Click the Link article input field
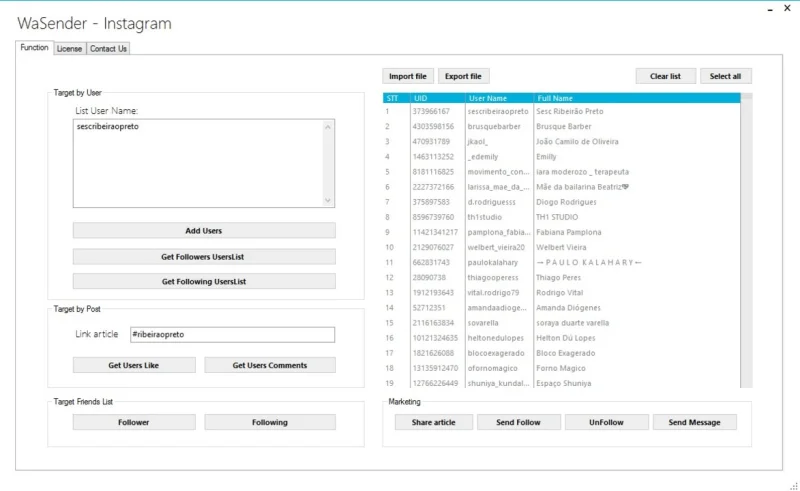This screenshot has width=800, height=491. click(232, 334)
